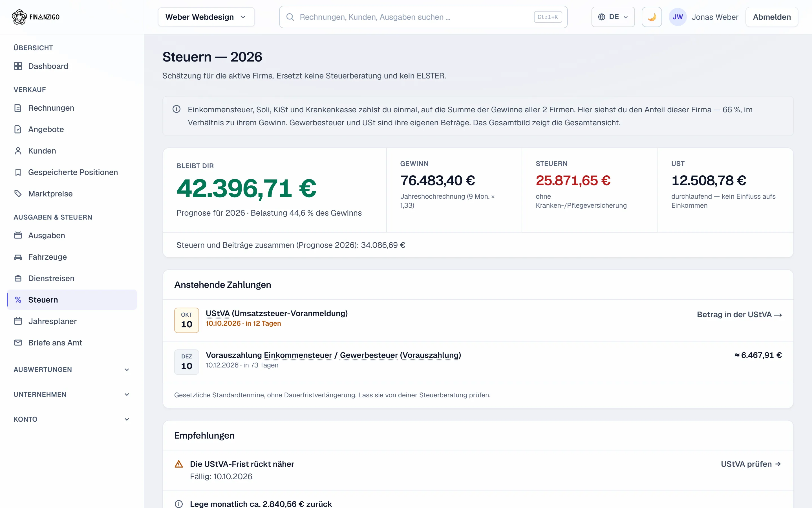This screenshot has width=812, height=508.
Task: Click the Marktpreise tag icon
Action: pos(18,194)
